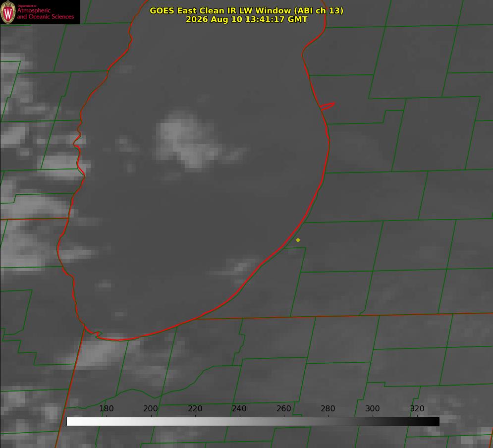This screenshot has width=493, height=448.
Task: Click the yellow dot marker near the lakeshore
Action: click(x=298, y=240)
